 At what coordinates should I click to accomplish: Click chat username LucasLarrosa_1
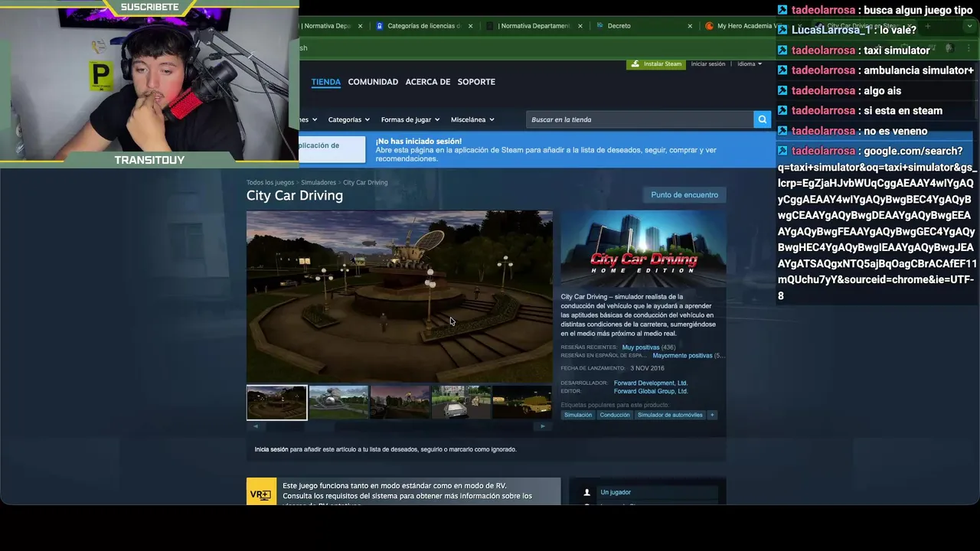point(831,30)
